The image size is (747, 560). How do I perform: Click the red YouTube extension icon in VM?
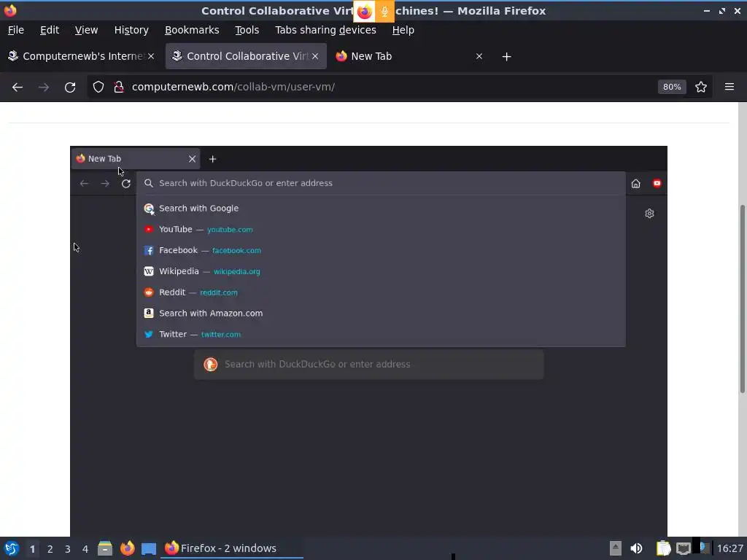(657, 183)
